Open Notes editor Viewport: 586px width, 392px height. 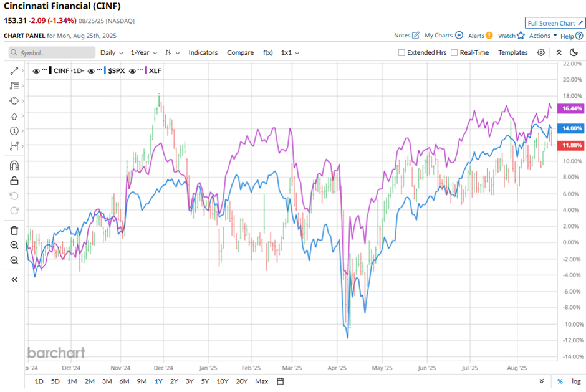(x=406, y=35)
